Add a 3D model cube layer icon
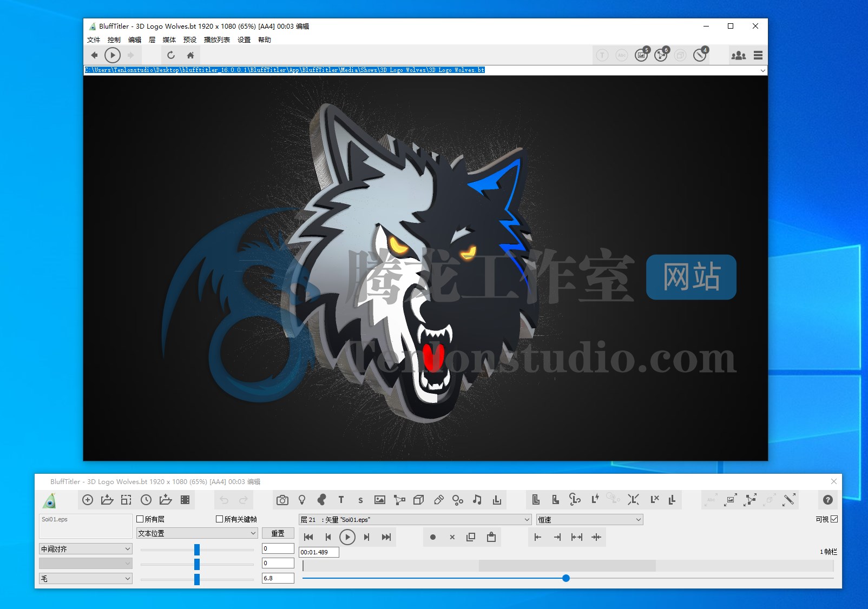Image resolution: width=868 pixels, height=609 pixels. [418, 500]
